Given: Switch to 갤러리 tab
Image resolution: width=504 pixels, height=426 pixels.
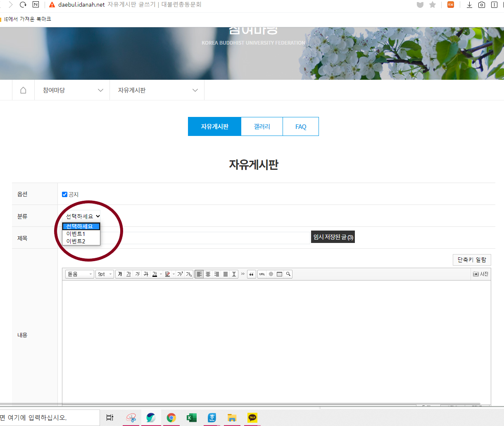Looking at the screenshot, I should click(262, 126).
